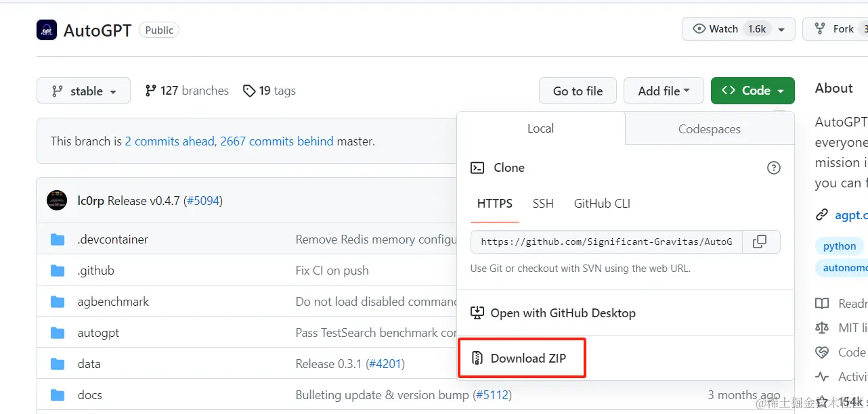868x414 pixels.
Task: Open the clone help question mark icon
Action: click(774, 168)
